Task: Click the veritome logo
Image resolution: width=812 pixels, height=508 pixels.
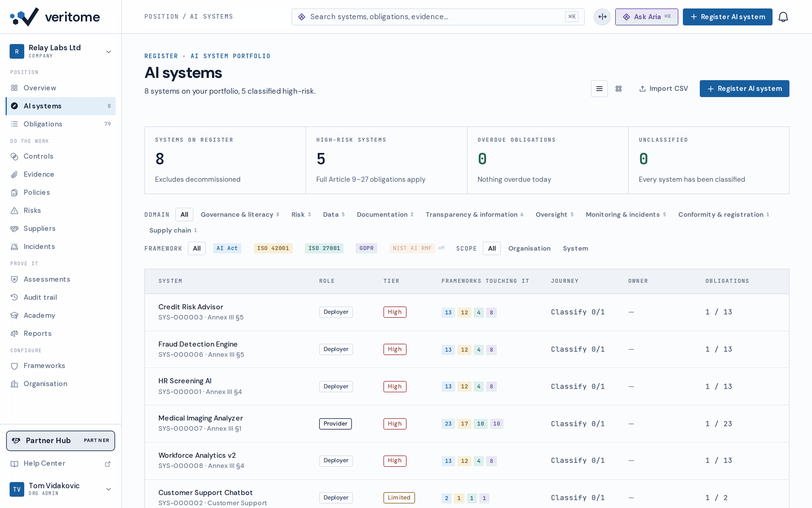Action: point(55,17)
